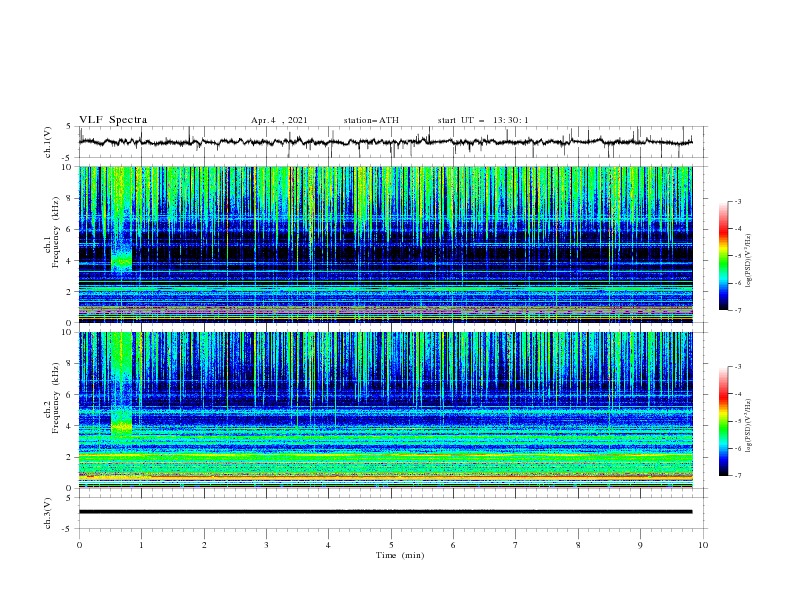This screenshot has height=612, width=792.
Task: Click the "VLF Spectra" plot title
Action: pyautogui.click(x=113, y=120)
